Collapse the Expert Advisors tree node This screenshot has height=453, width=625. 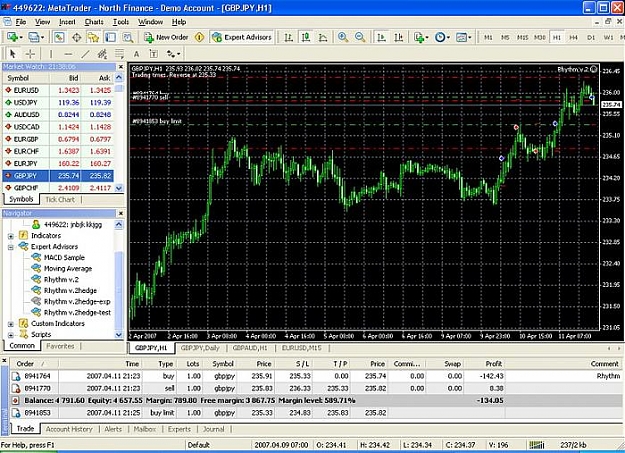point(11,247)
